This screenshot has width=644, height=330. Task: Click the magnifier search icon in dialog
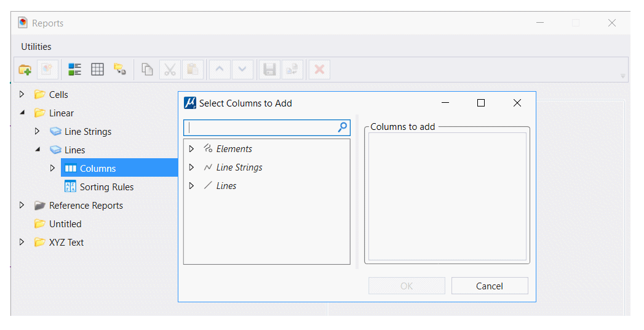[342, 127]
